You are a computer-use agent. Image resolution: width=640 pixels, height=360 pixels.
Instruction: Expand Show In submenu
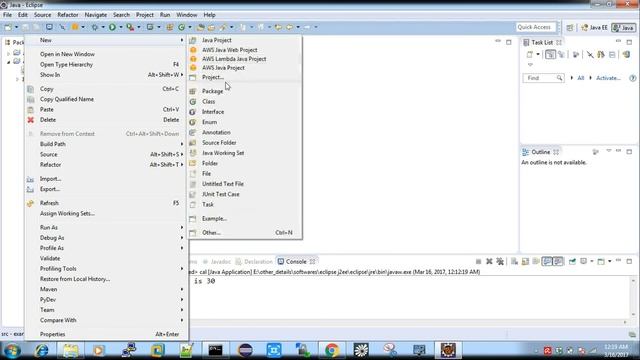point(106,75)
